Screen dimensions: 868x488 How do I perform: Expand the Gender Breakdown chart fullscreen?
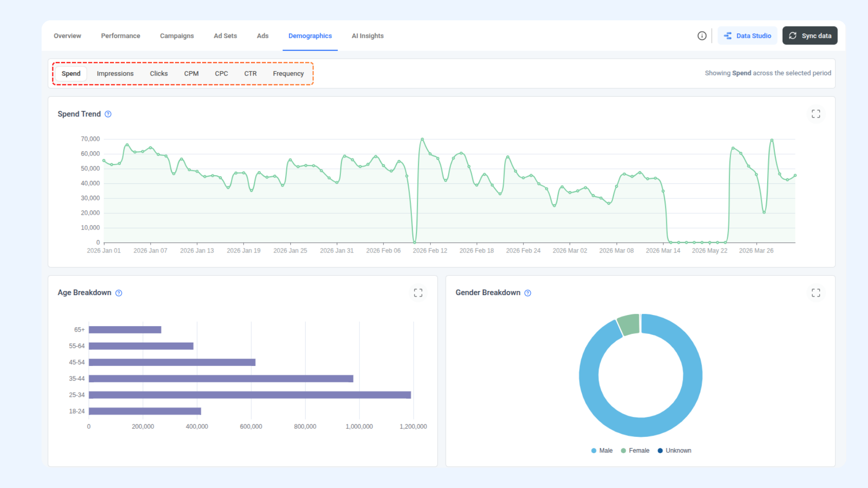point(816,293)
